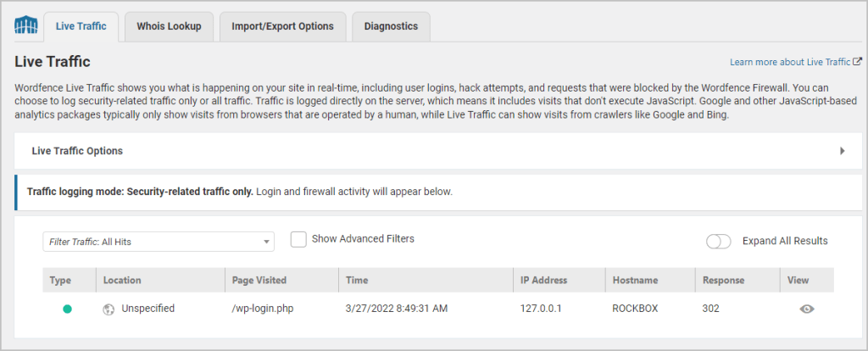Click the Traffic logging mode notice text
The width and height of the screenshot is (868, 351).
click(x=240, y=192)
